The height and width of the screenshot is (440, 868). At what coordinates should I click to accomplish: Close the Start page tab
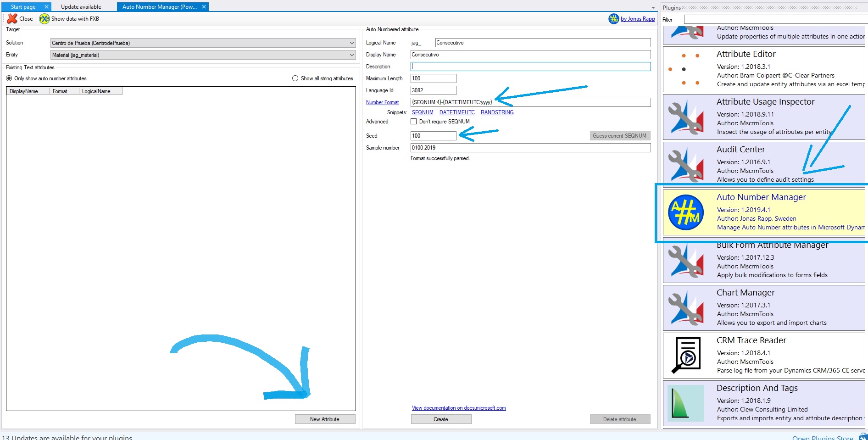[x=46, y=7]
